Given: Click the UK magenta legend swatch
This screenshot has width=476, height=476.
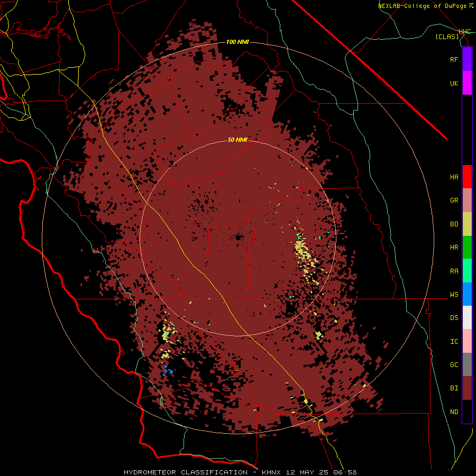Looking at the screenshot, I should point(467,83).
